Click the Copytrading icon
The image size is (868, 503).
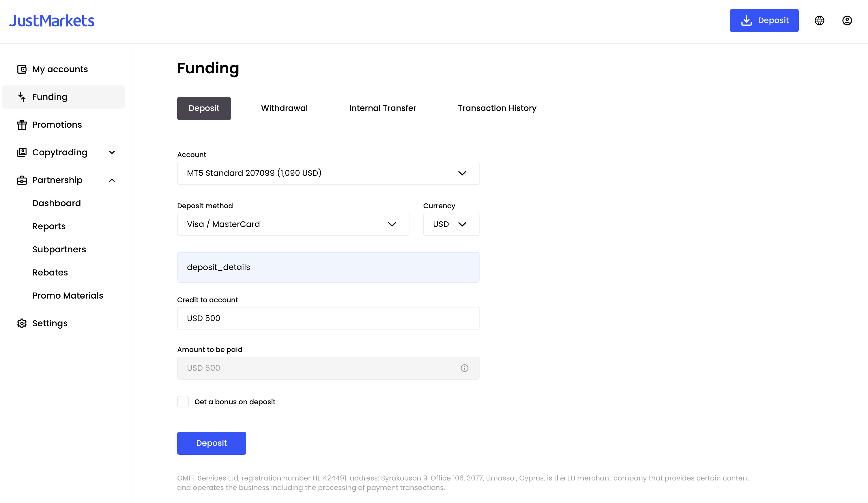click(x=22, y=152)
